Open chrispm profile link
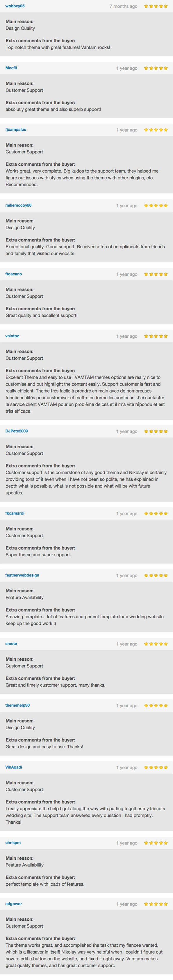Viewport: 173px width, 980px height. pos(13,843)
